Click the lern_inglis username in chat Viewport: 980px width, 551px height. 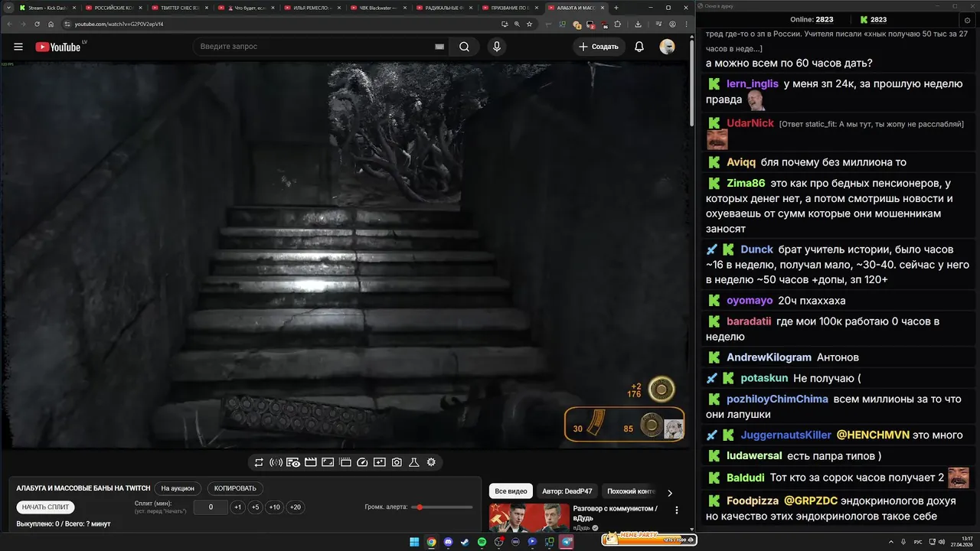[x=753, y=84]
